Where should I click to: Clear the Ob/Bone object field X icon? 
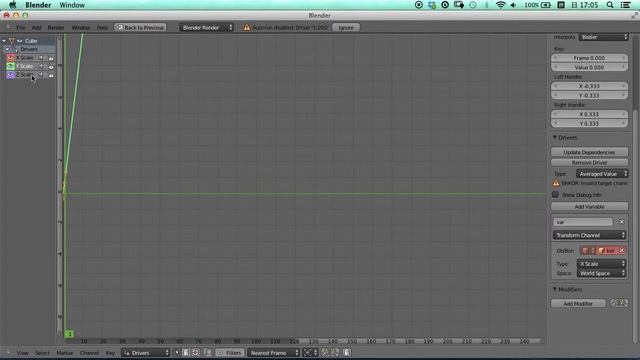click(x=622, y=251)
